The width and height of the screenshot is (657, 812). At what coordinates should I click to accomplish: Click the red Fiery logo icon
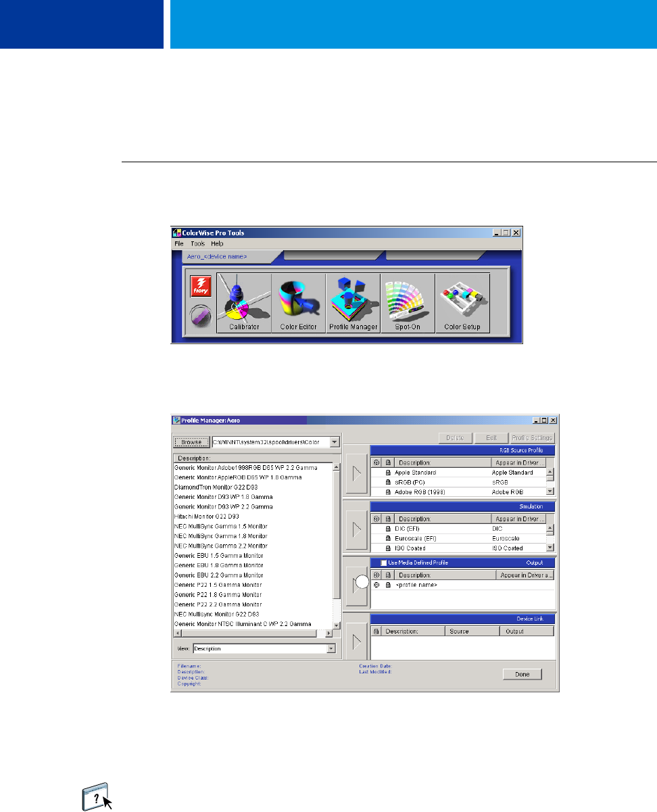201,287
